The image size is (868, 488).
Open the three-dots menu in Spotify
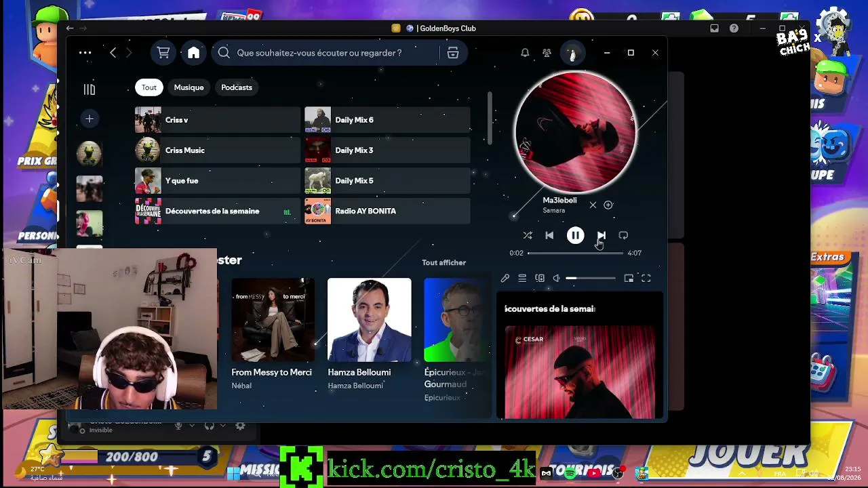pyautogui.click(x=85, y=53)
